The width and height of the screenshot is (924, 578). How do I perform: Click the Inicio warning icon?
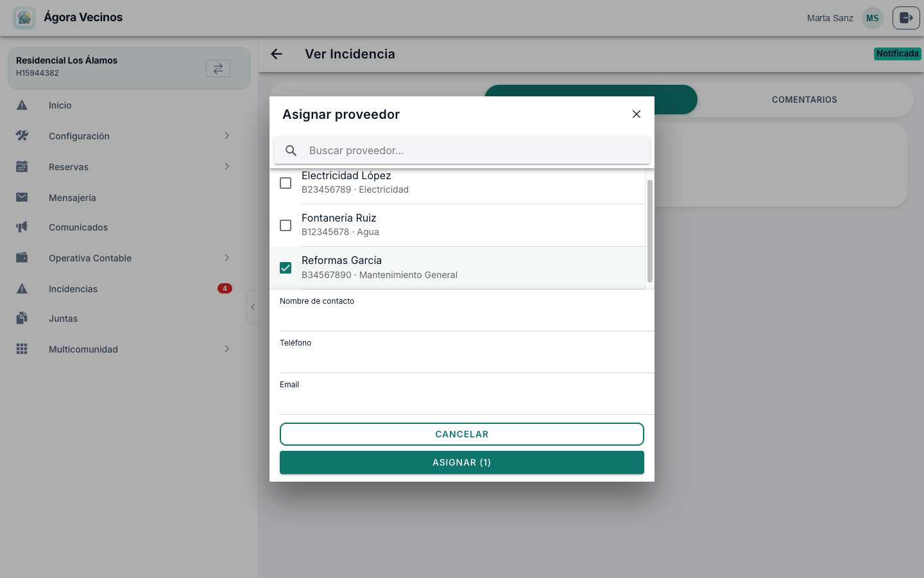[22, 105]
